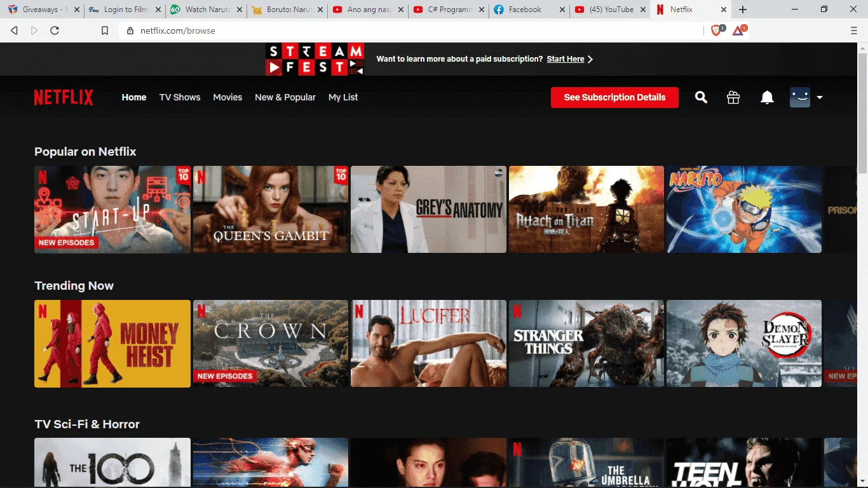Viewport: 868px width, 488px height.
Task: Click the StreamFest banner logo
Action: pos(315,59)
